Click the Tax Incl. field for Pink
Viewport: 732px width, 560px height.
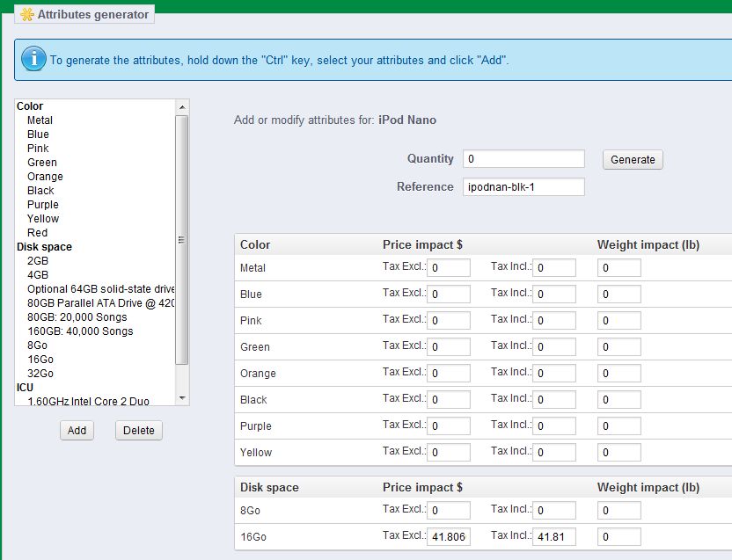[554, 321]
